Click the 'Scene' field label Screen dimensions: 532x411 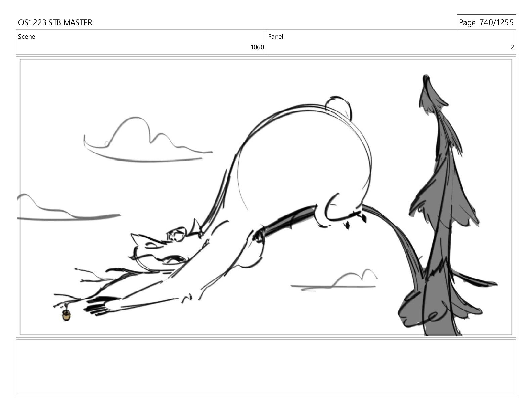[x=27, y=37]
